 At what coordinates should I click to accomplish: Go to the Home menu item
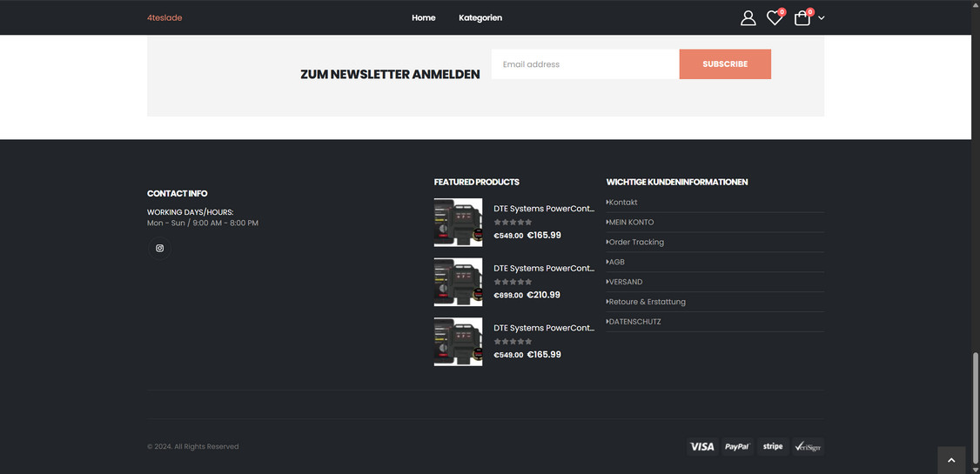click(423, 18)
